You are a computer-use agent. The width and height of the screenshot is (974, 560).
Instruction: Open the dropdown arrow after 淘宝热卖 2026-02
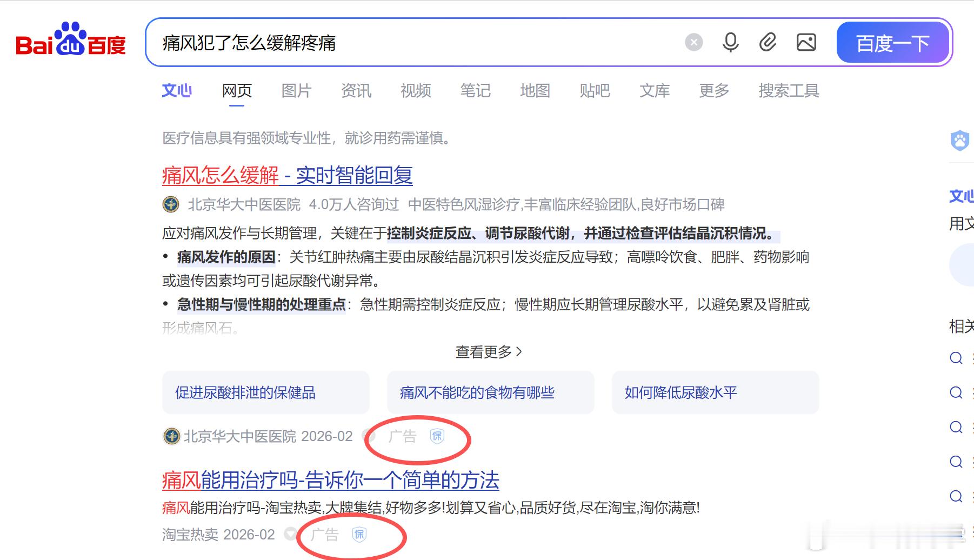290,535
